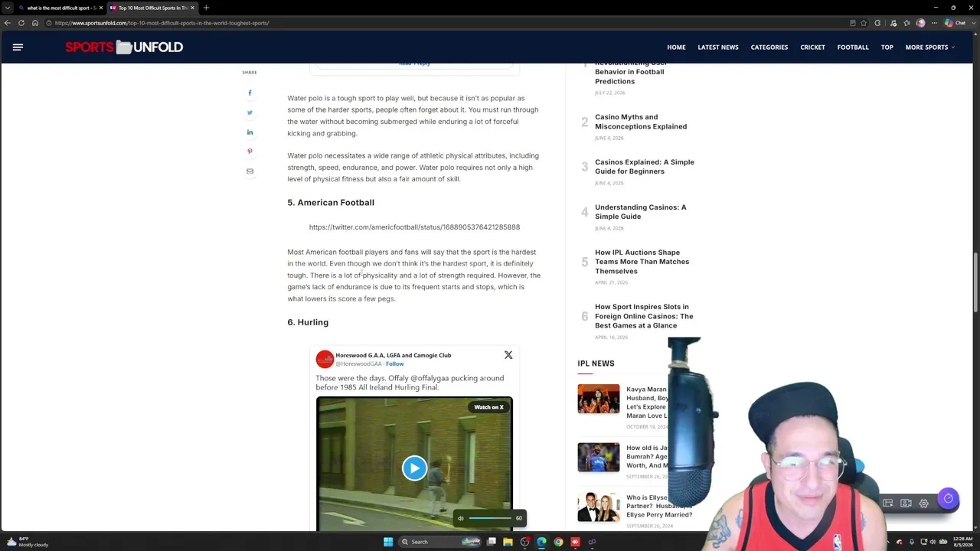This screenshot has width=980, height=551.
Task: Share the article on Pinterest
Action: click(250, 152)
